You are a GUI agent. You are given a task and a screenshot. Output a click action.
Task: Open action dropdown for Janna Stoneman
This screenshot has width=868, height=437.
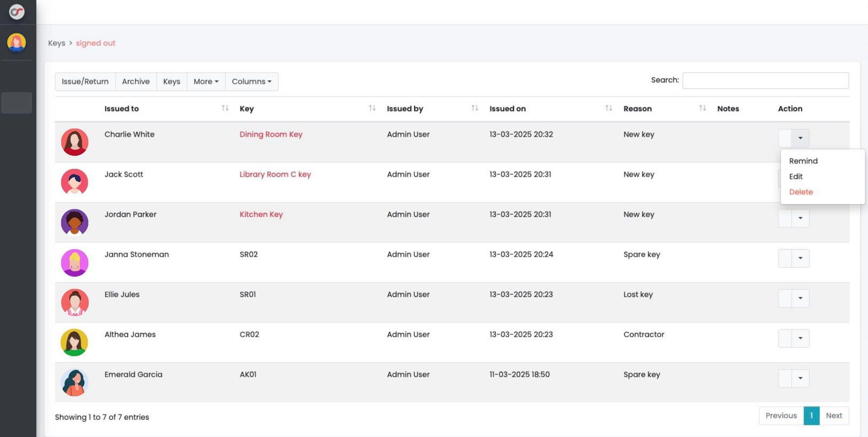click(800, 258)
